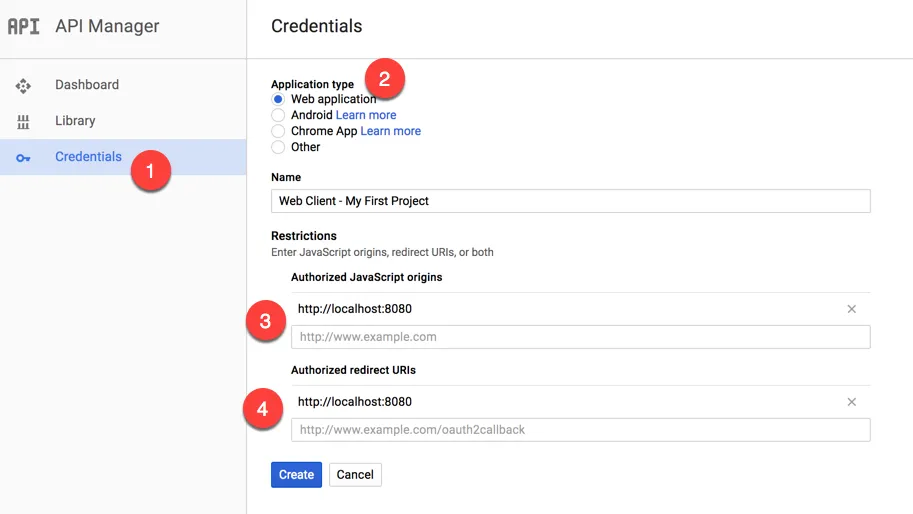Click the Authorized redirect URIs label

353,370
